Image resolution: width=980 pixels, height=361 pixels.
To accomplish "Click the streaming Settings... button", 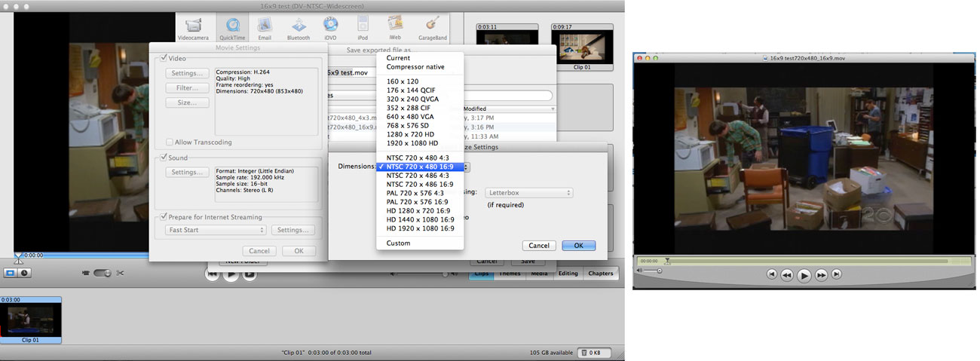I will [x=292, y=230].
